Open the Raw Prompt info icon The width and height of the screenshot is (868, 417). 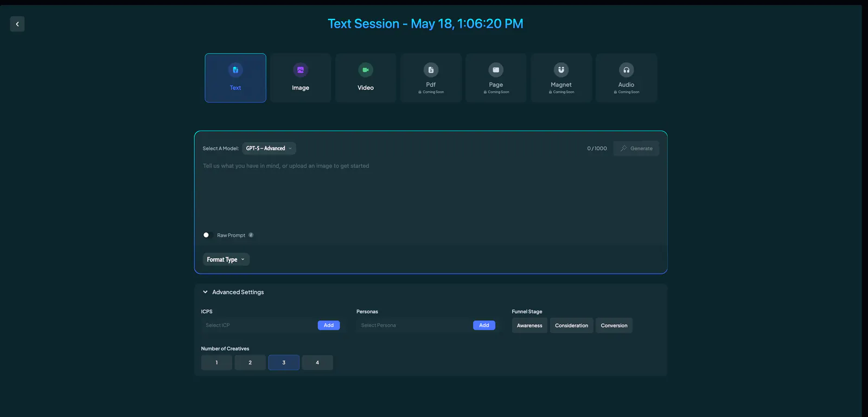(251, 235)
